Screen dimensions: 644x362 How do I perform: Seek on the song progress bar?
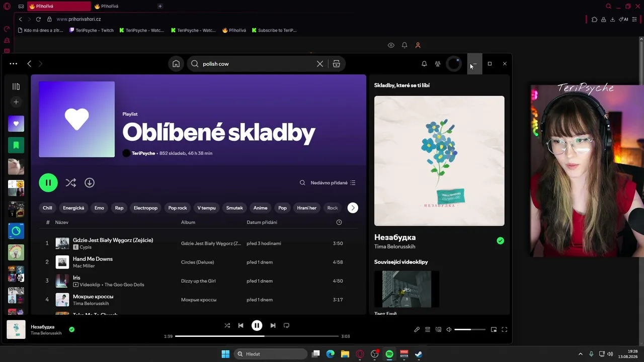click(257, 336)
